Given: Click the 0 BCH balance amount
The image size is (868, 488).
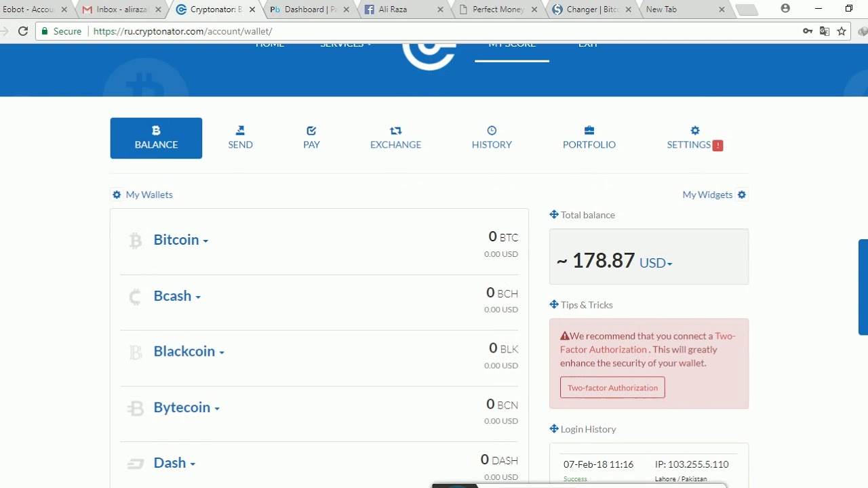Looking at the screenshot, I should tap(502, 293).
